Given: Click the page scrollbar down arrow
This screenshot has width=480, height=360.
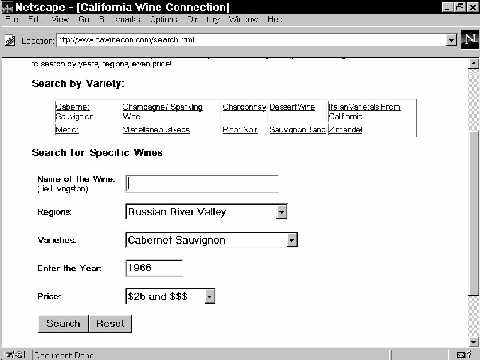Looking at the screenshot, I should [x=473, y=341].
